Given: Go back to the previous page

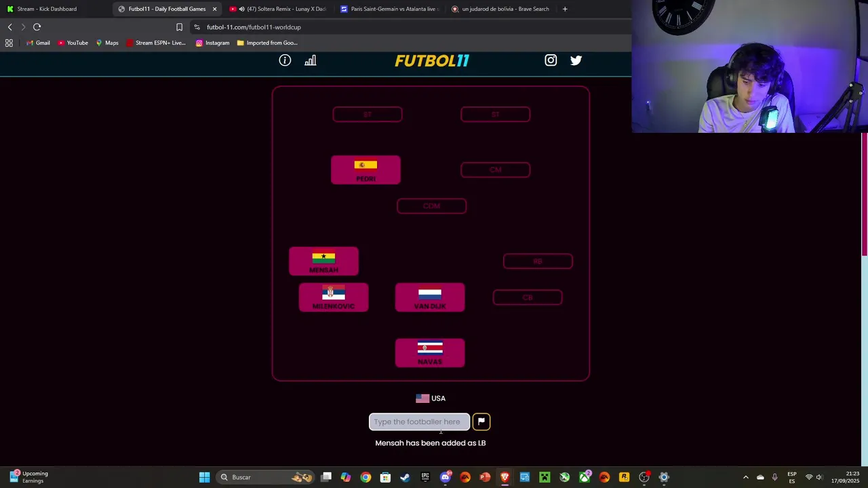Looking at the screenshot, I should [9, 27].
